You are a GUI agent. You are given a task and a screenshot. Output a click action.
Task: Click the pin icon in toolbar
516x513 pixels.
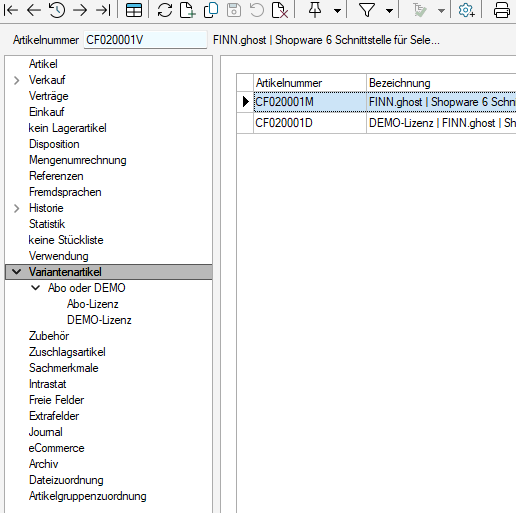point(315,9)
